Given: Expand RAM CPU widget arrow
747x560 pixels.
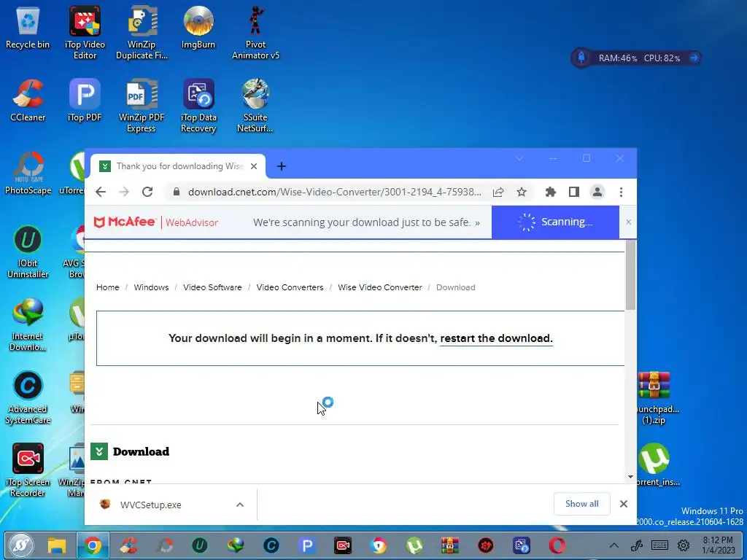Looking at the screenshot, I should [694, 58].
